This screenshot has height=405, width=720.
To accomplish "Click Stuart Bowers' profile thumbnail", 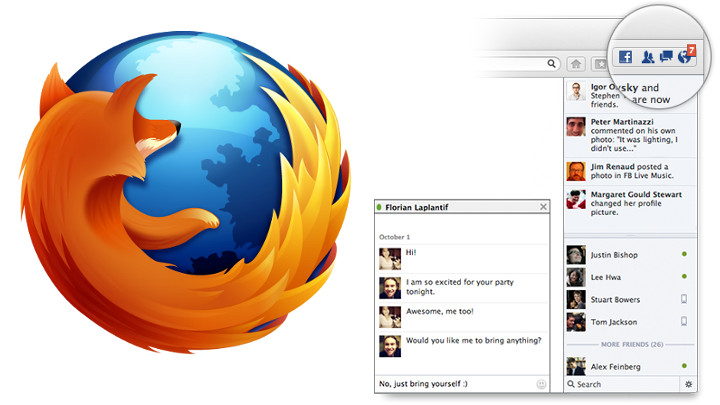I will click(576, 299).
